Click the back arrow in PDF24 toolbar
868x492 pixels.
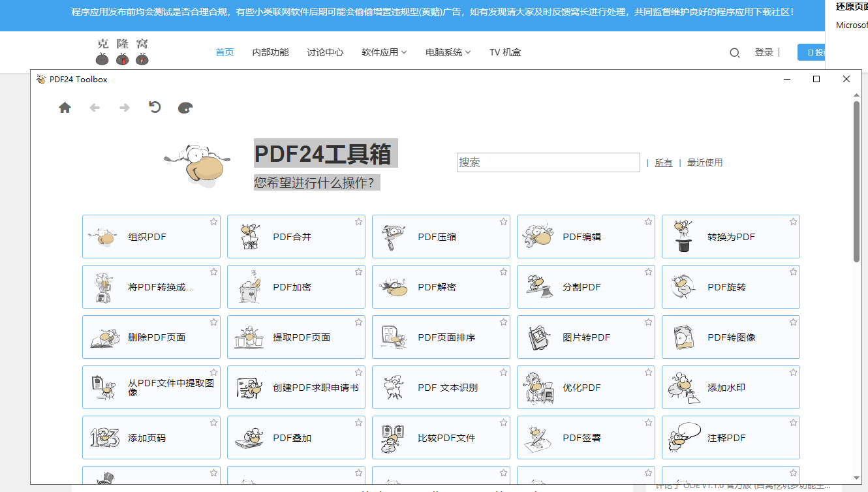point(95,108)
